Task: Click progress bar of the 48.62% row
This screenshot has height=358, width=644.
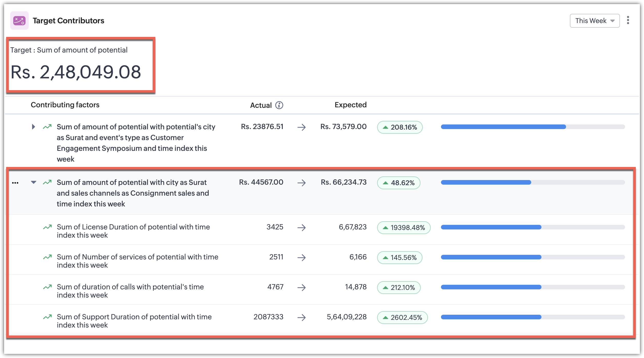Action: pyautogui.click(x=532, y=182)
